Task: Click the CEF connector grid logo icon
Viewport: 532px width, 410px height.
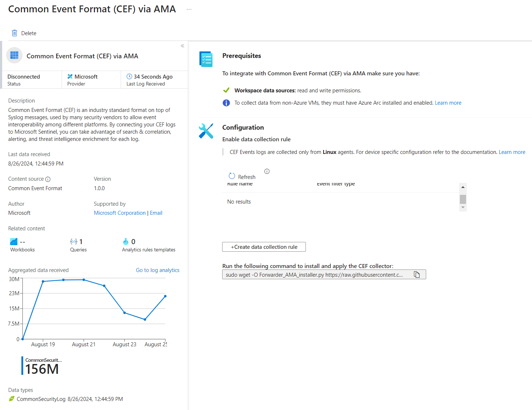Action: coord(14,55)
